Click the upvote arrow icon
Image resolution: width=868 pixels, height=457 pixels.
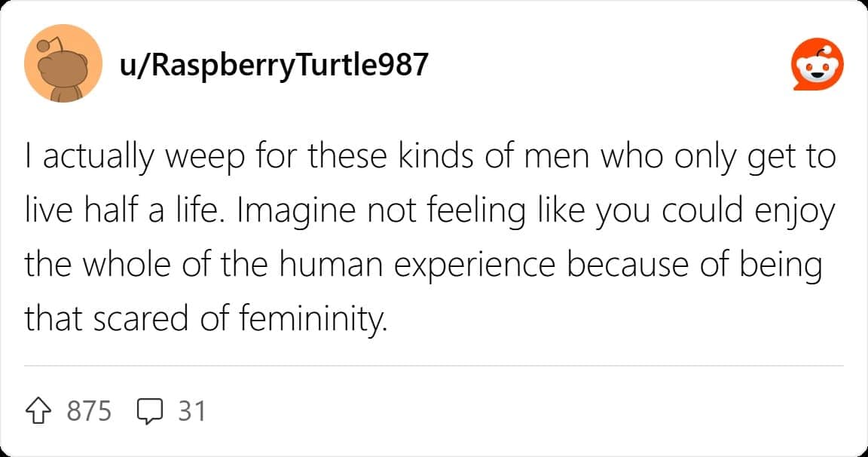(40, 411)
